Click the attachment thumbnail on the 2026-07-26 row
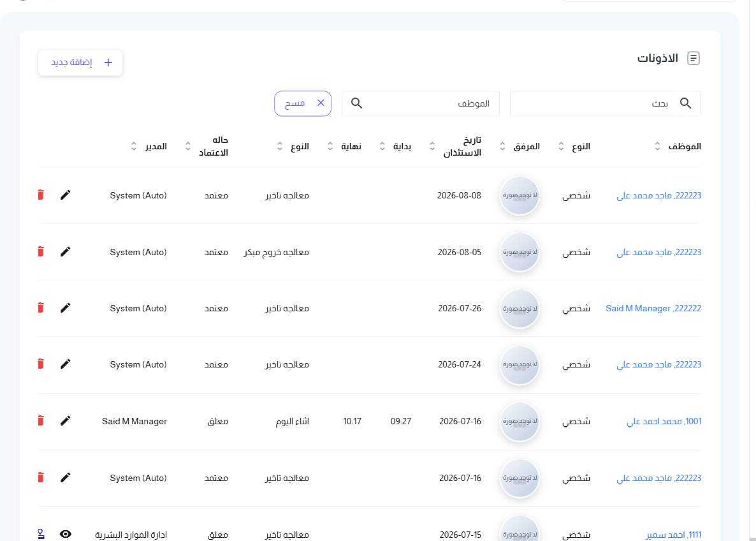The width and height of the screenshot is (756, 541). (x=520, y=308)
